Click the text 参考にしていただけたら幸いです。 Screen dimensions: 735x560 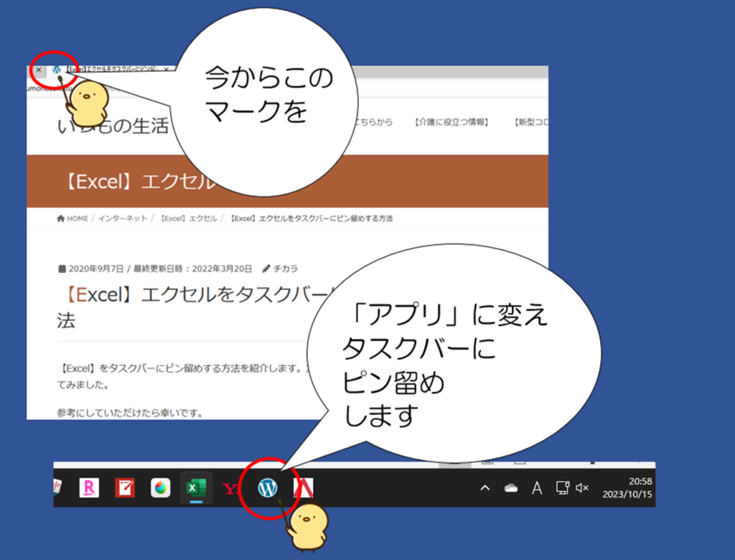pyautogui.click(x=131, y=414)
